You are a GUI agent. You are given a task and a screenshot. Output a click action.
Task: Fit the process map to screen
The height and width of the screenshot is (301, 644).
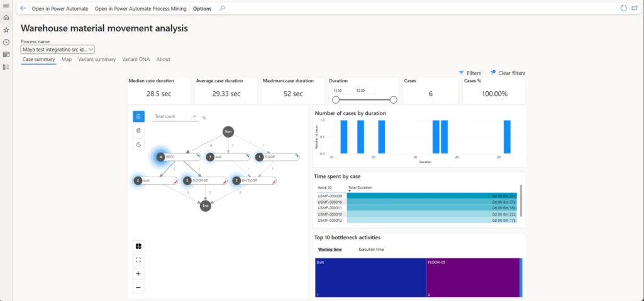pos(138,260)
